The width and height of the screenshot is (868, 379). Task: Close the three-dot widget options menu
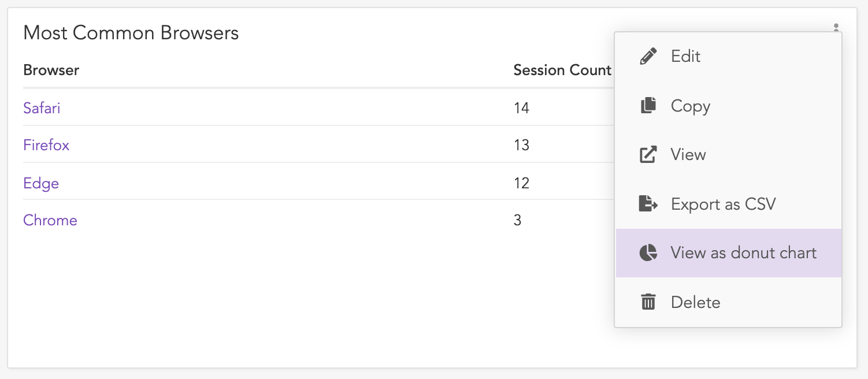point(836,27)
